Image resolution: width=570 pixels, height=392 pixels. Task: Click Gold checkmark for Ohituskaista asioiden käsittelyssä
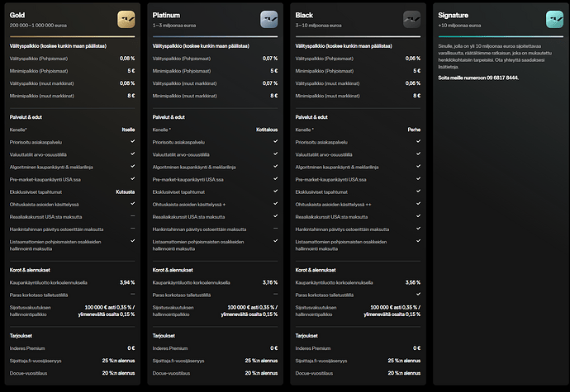pyautogui.click(x=133, y=204)
